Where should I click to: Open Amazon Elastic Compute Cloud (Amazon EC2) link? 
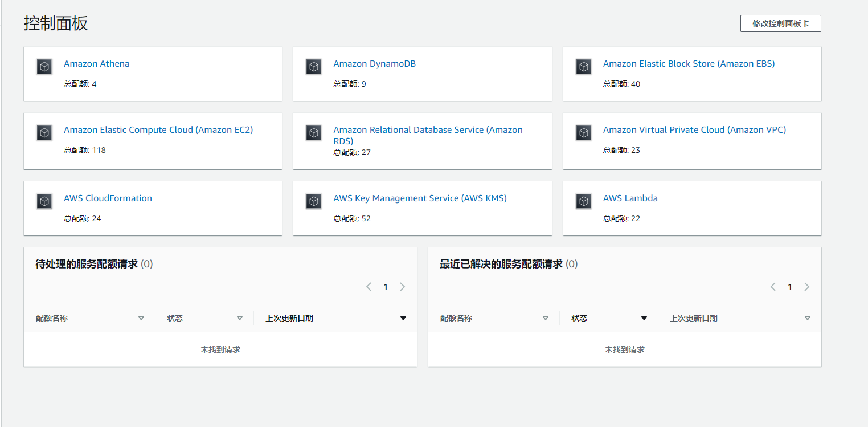(x=158, y=130)
